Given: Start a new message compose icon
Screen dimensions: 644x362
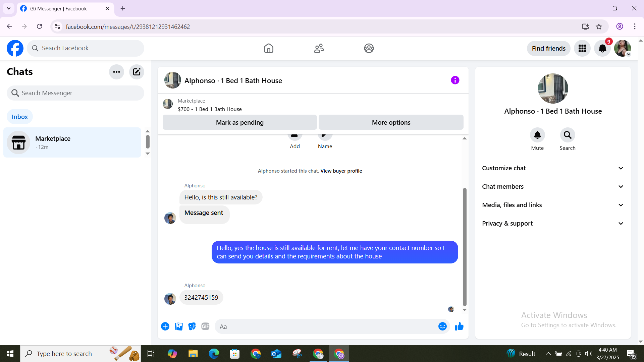Looking at the screenshot, I should click(137, 72).
